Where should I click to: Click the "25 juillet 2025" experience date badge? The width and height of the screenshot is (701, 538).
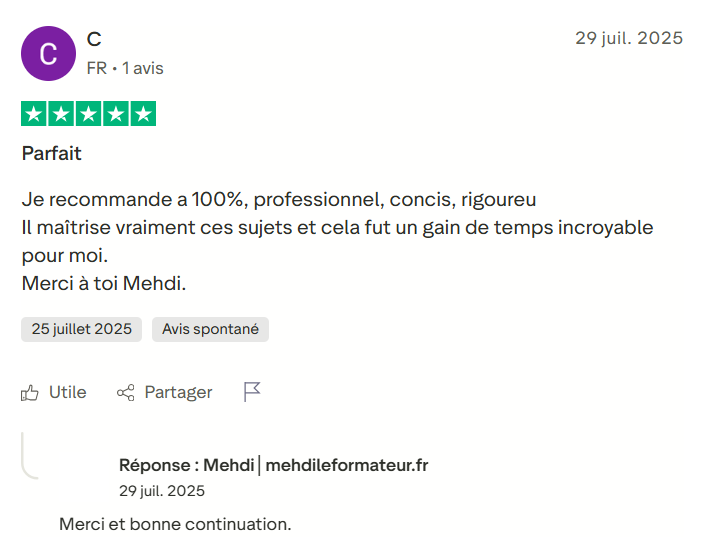pyautogui.click(x=82, y=329)
